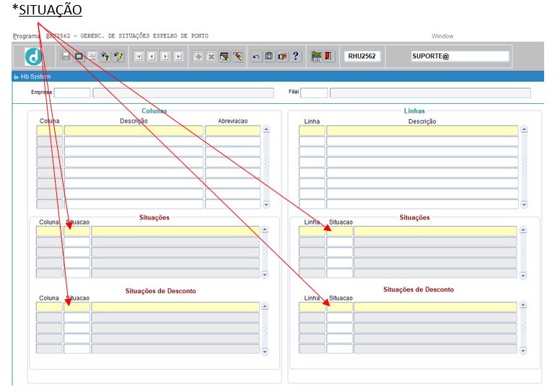Click the Empresa code field
Screen dimensions: 560x392
(72, 93)
